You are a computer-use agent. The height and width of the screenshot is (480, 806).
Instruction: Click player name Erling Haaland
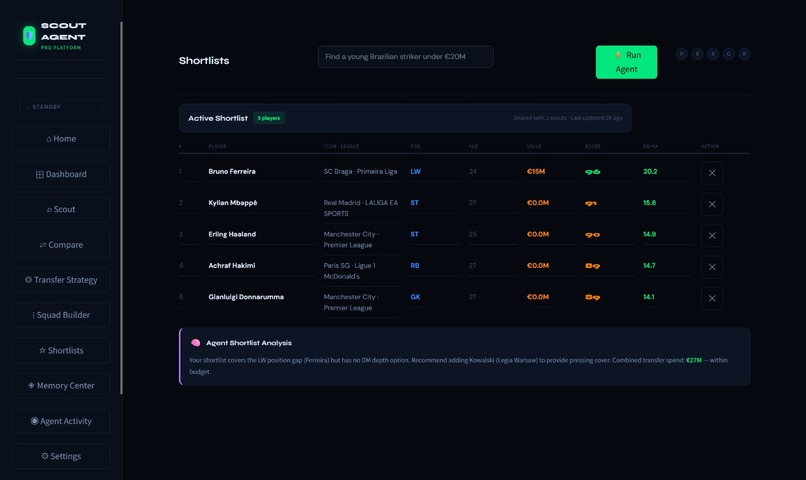pos(232,234)
